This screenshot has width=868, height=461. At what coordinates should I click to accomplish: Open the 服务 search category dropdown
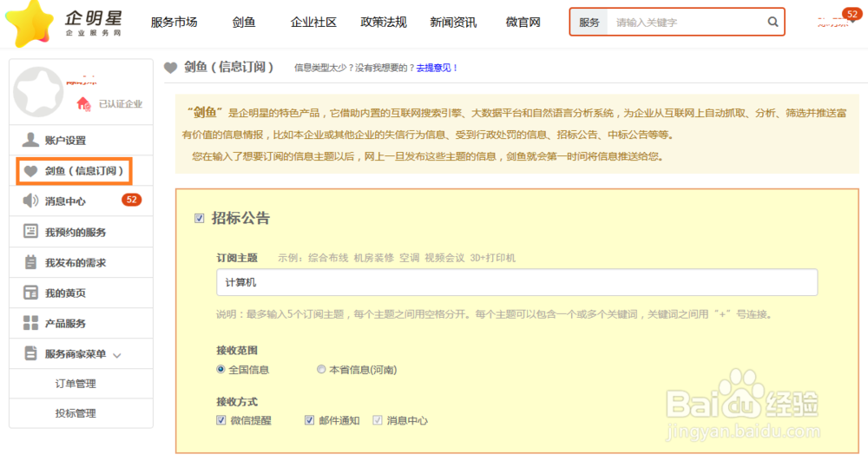[589, 22]
